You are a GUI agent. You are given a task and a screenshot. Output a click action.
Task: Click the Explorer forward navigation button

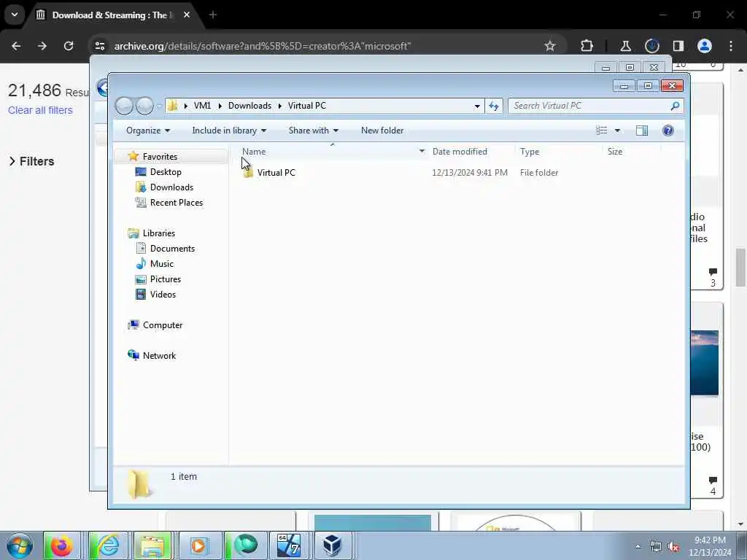tap(145, 106)
